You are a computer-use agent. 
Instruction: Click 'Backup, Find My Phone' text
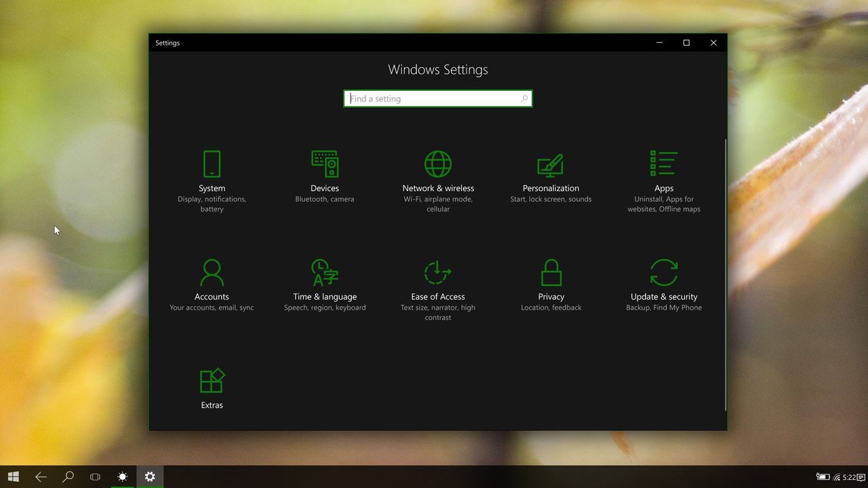pyautogui.click(x=664, y=308)
